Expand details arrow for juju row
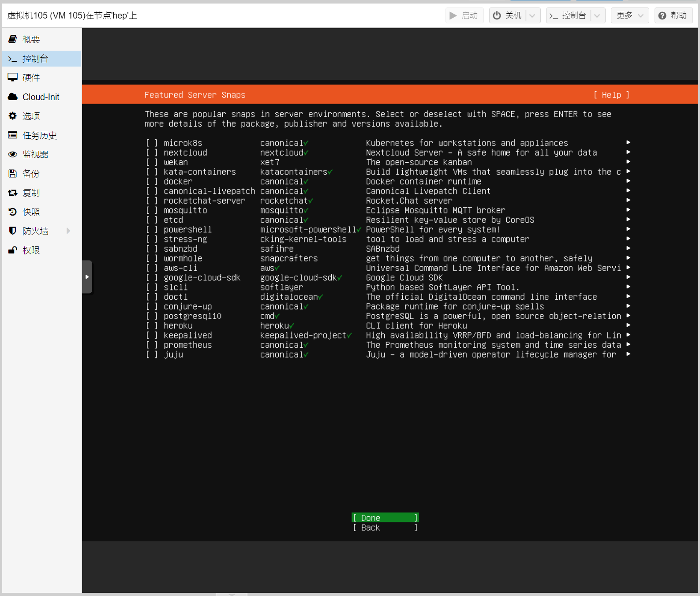 click(x=628, y=354)
